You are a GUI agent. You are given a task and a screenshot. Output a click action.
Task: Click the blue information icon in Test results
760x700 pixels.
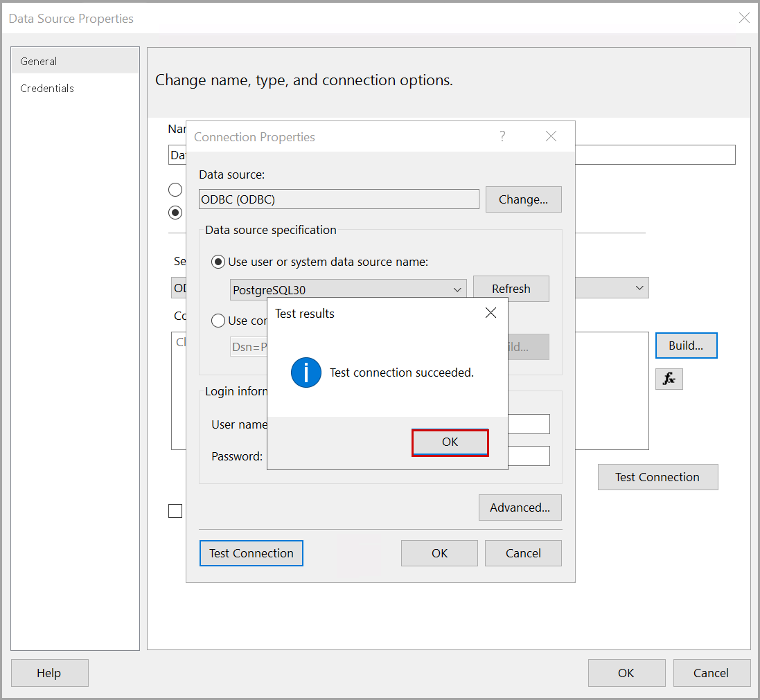pyautogui.click(x=306, y=373)
